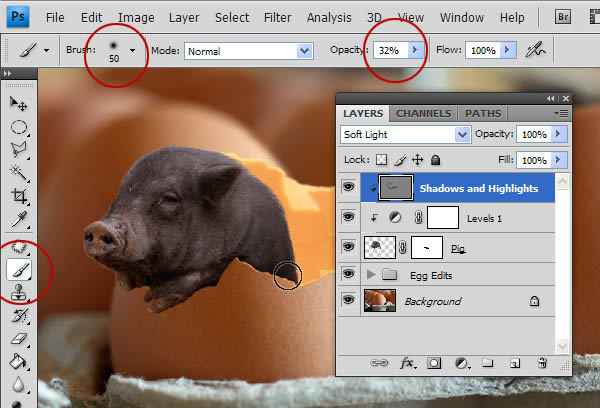Viewport: 600px width, 408px height.
Task: Open the brush Mode dropdown
Action: [x=305, y=51]
